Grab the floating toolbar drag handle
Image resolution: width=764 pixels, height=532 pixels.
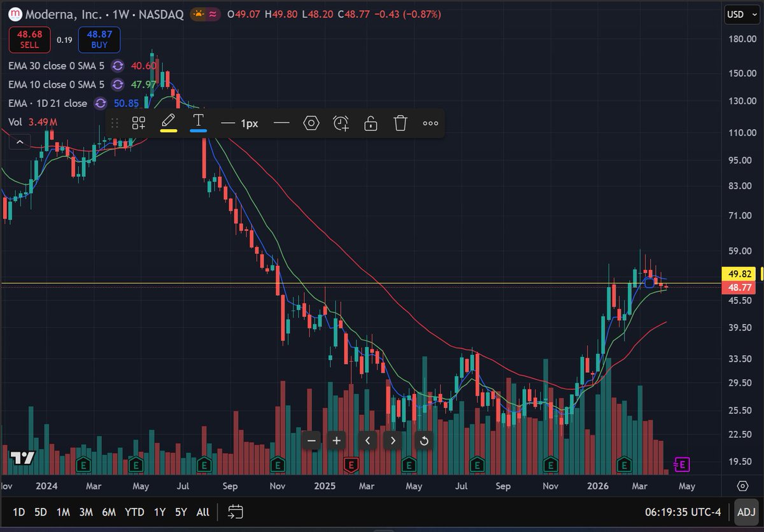(115, 123)
